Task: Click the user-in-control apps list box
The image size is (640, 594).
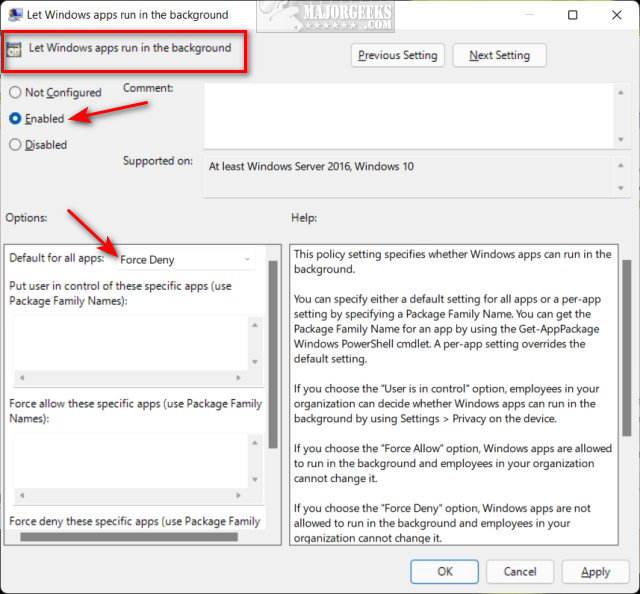Action: [x=131, y=343]
